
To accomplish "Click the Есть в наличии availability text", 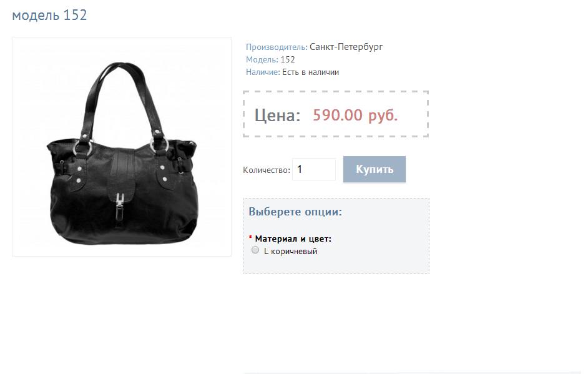I will coord(310,72).
